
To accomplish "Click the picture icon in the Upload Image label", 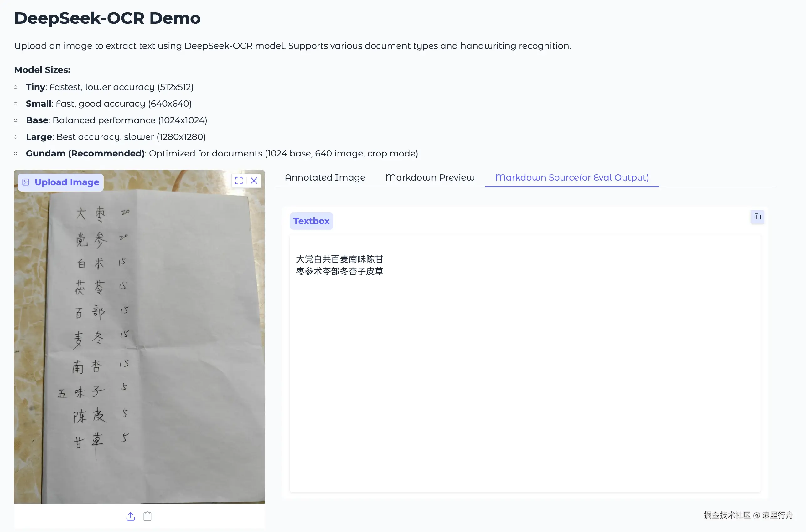I will 26,182.
